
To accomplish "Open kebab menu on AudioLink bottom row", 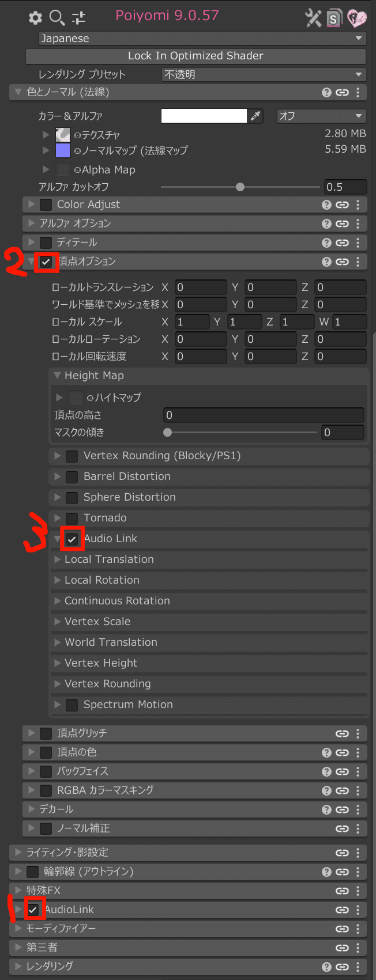I will [358, 910].
